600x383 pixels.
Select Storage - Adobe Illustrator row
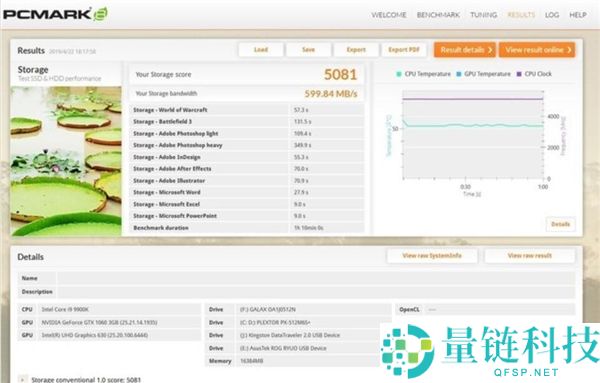click(x=247, y=181)
